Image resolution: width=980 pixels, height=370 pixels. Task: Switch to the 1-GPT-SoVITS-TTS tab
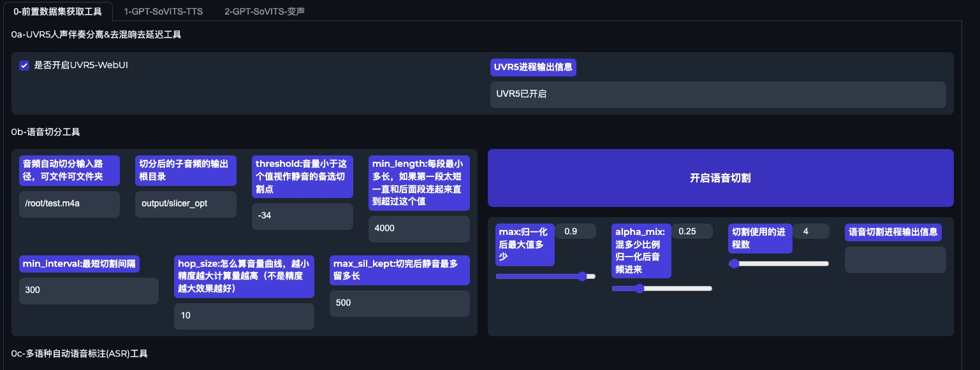point(163,11)
